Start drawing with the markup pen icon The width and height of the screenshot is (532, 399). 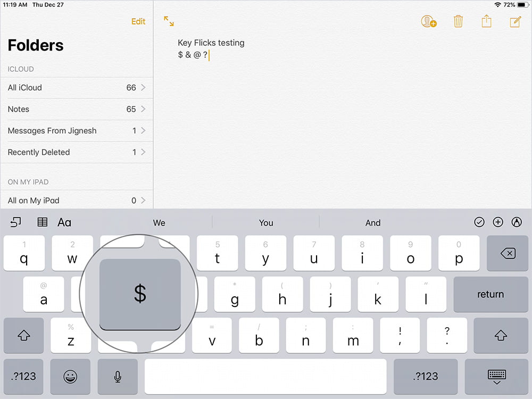click(x=517, y=222)
